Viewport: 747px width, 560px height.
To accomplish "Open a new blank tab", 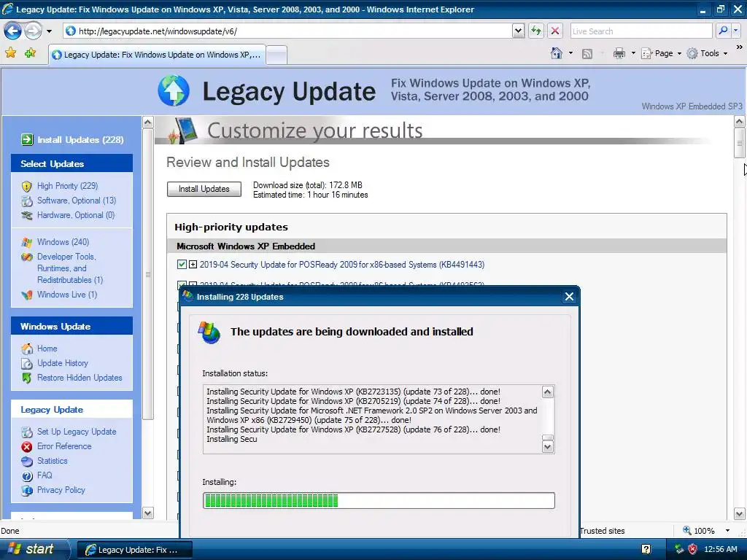I will (276, 55).
